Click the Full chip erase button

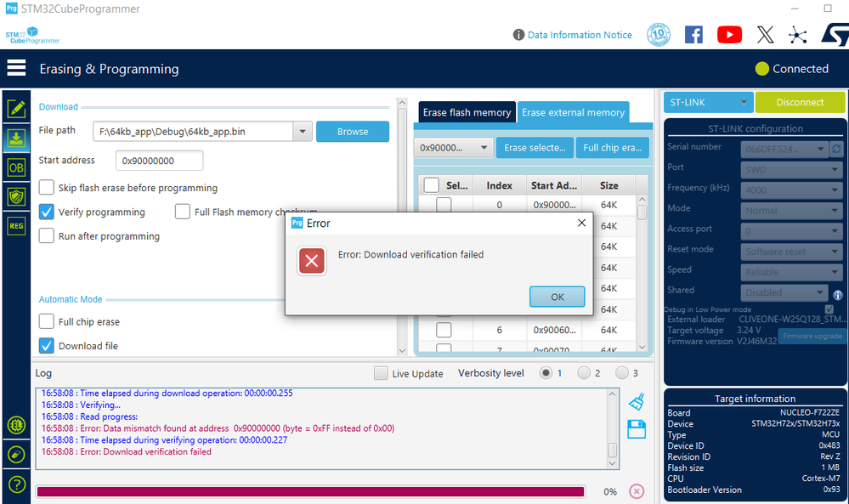(x=612, y=147)
